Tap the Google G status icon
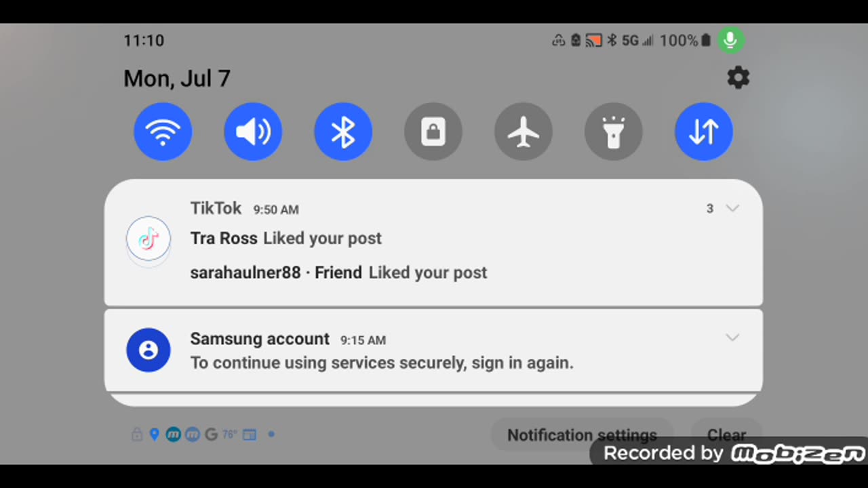The height and width of the screenshot is (488, 868). pyautogui.click(x=211, y=434)
